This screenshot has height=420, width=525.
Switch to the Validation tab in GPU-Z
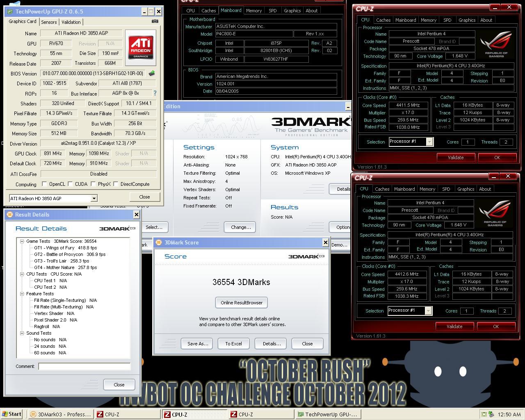[x=71, y=22]
